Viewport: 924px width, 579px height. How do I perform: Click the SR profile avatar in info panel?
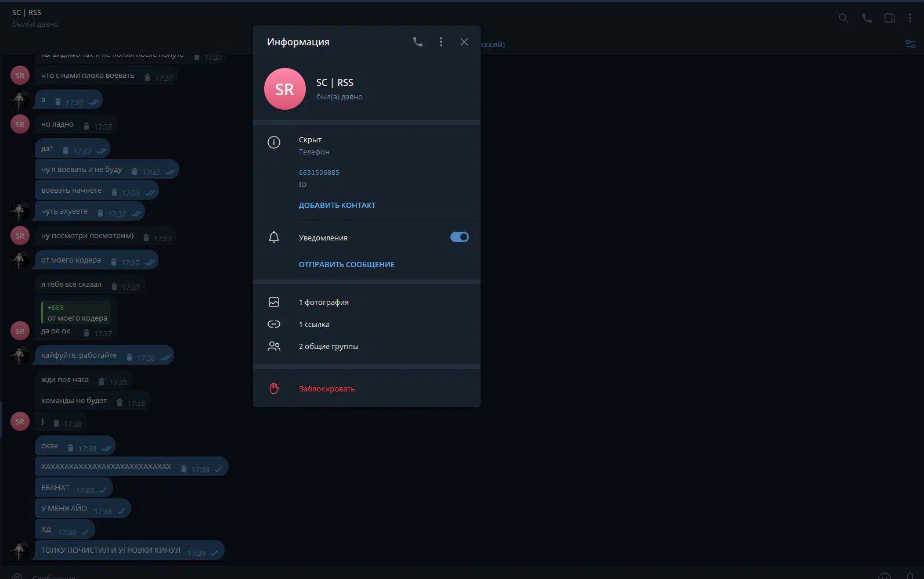(284, 89)
